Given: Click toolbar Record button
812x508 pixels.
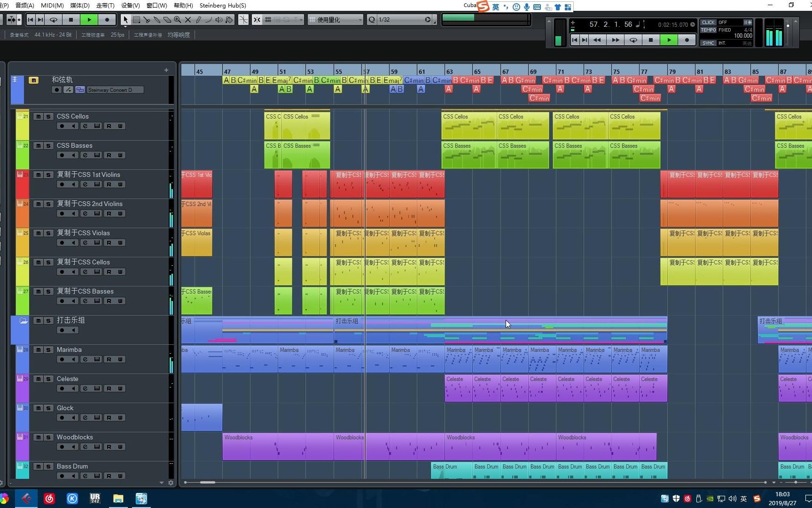Looking at the screenshot, I should coord(107,20).
